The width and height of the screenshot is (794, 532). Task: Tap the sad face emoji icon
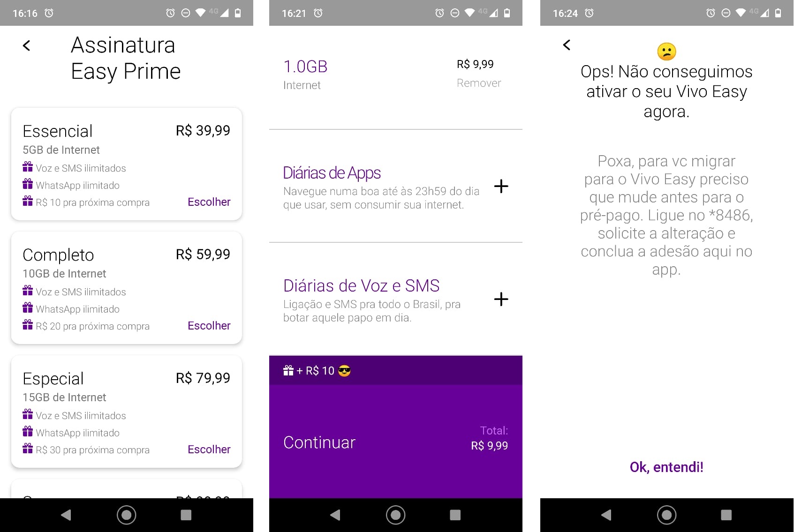[x=666, y=52]
